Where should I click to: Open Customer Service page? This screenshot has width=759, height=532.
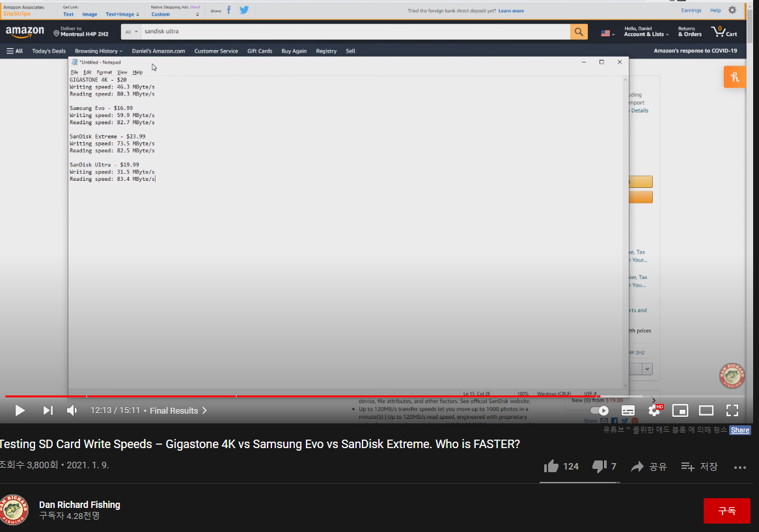coord(216,51)
